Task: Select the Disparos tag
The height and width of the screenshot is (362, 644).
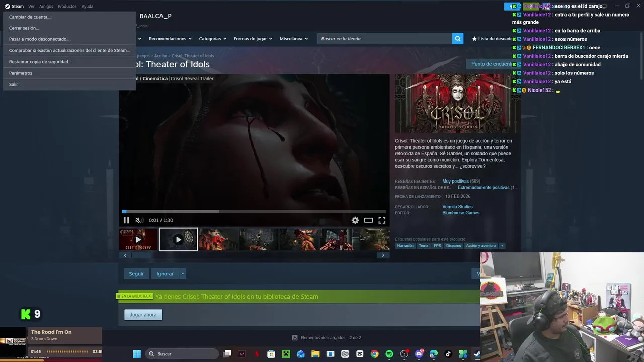Action: (x=453, y=246)
